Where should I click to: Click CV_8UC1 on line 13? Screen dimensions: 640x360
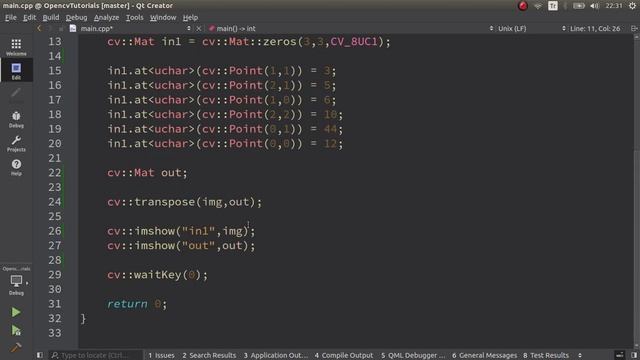point(354,42)
